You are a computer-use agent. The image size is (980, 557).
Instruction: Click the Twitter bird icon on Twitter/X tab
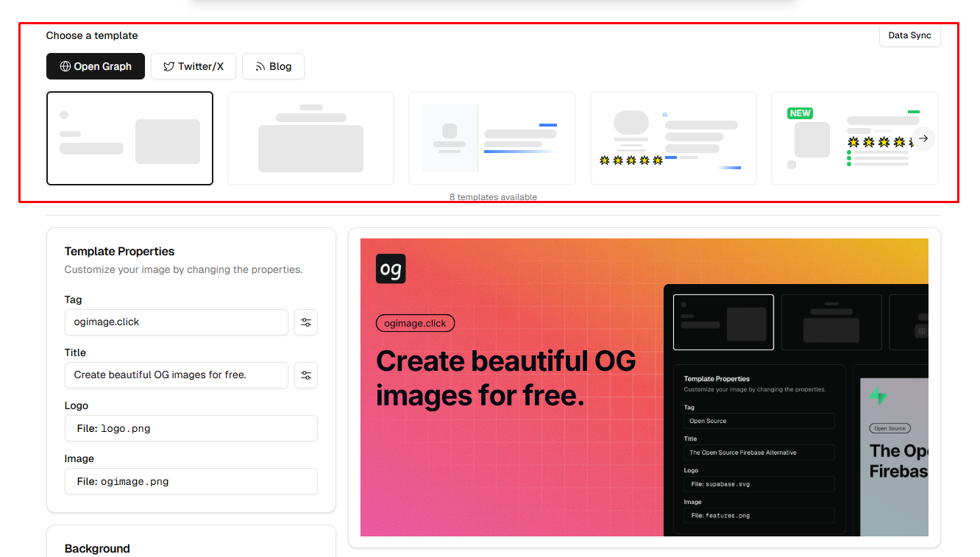168,66
